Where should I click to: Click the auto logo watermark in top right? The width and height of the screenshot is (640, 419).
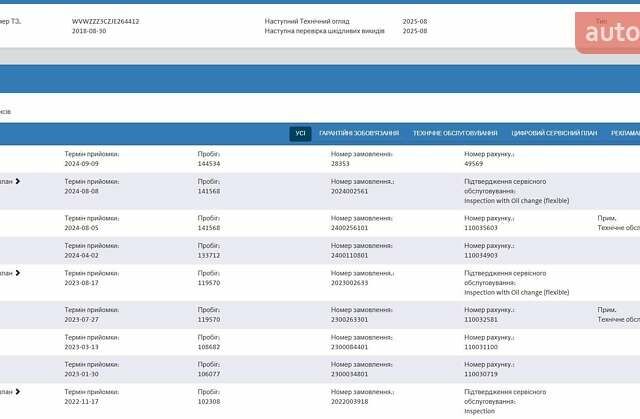coord(610,32)
